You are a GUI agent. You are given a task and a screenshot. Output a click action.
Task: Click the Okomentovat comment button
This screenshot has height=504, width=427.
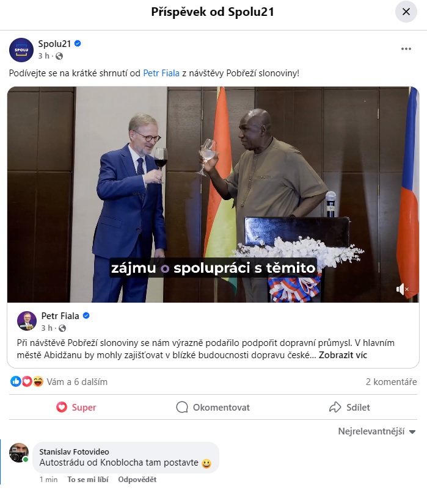[x=213, y=407]
